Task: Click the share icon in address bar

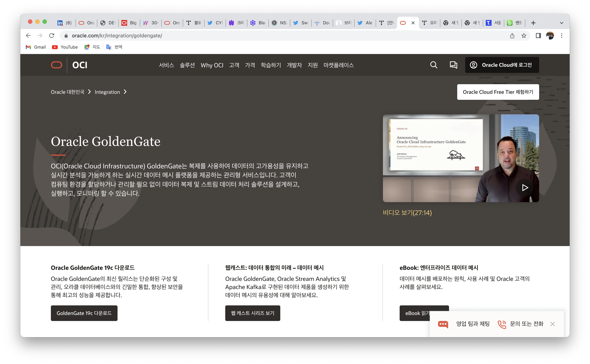Action: (512, 36)
